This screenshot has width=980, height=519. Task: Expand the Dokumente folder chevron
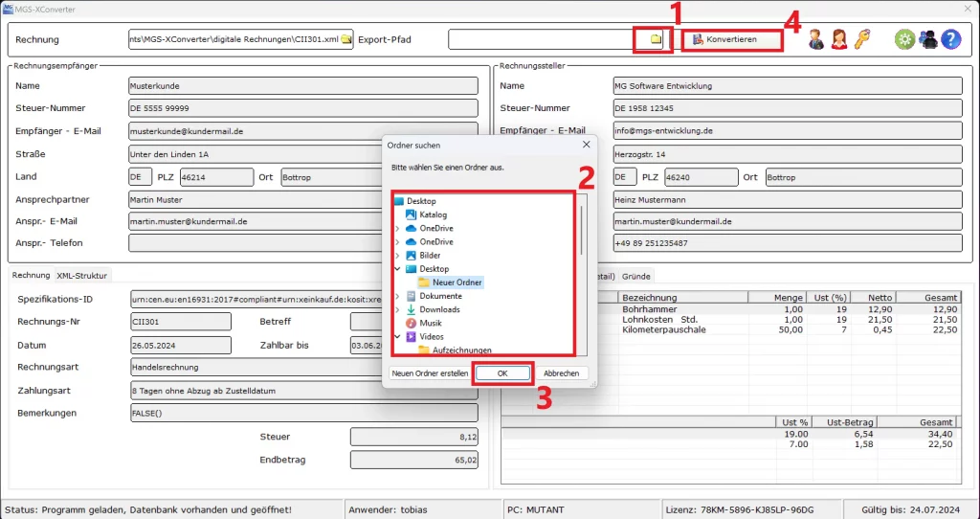coord(398,297)
